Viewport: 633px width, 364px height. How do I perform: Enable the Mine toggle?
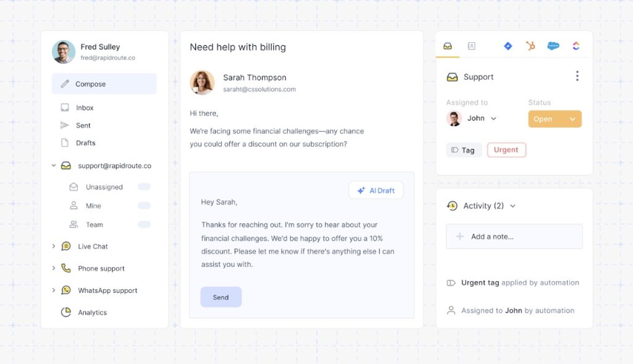tap(143, 205)
